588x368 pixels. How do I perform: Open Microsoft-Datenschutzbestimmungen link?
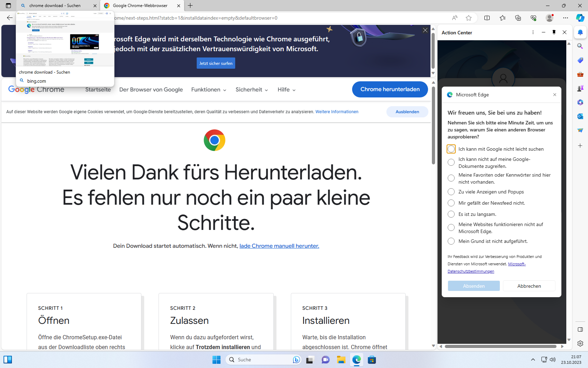(x=486, y=268)
